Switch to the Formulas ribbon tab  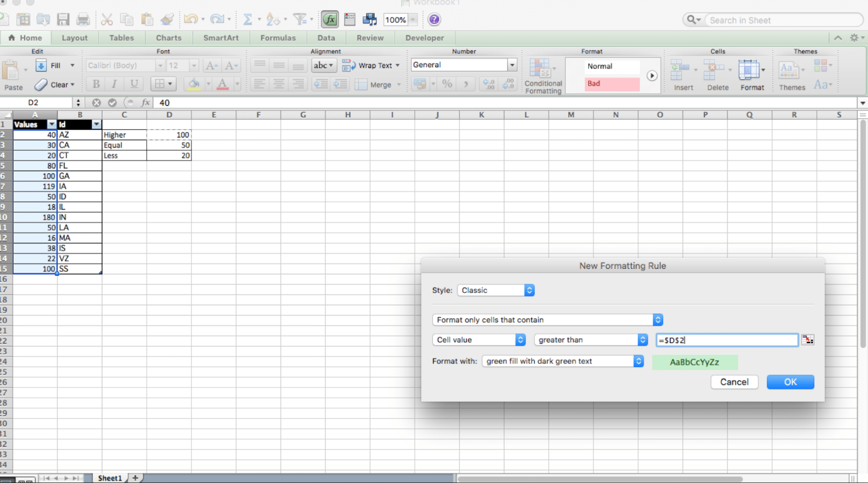(x=278, y=38)
